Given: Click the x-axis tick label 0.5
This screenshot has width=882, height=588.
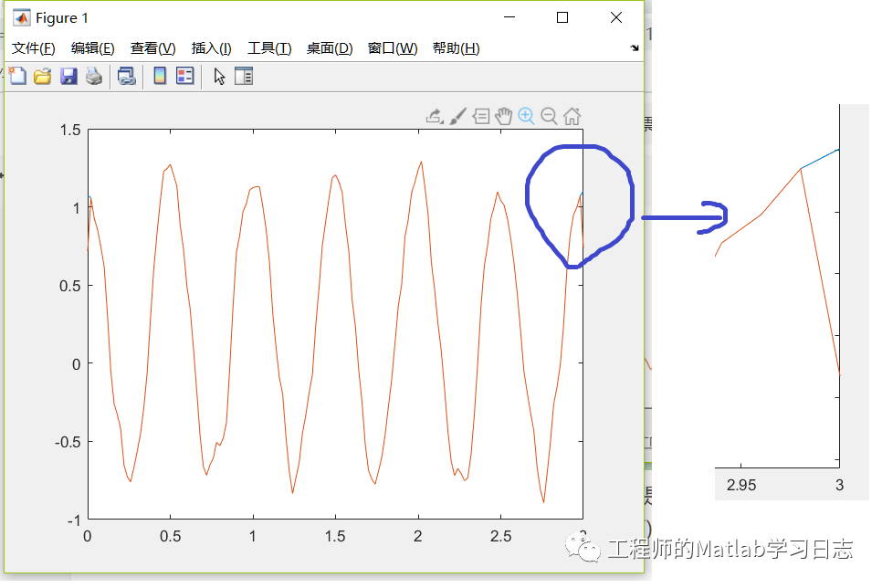Looking at the screenshot, I should pos(171,536).
